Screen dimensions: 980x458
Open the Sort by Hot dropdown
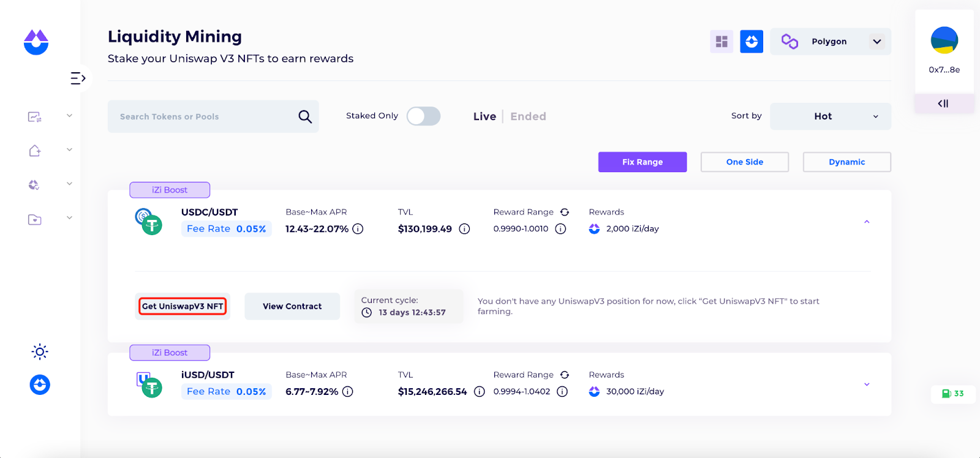click(x=831, y=116)
